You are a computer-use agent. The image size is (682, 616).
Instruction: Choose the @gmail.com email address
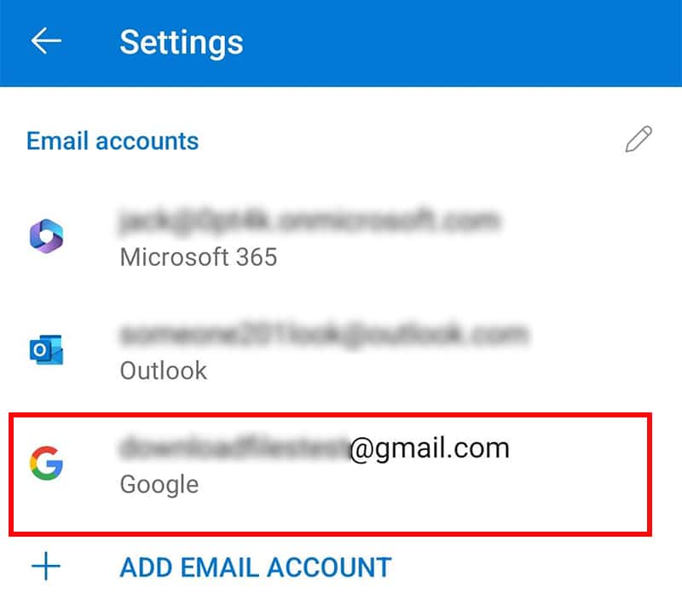coord(314,448)
